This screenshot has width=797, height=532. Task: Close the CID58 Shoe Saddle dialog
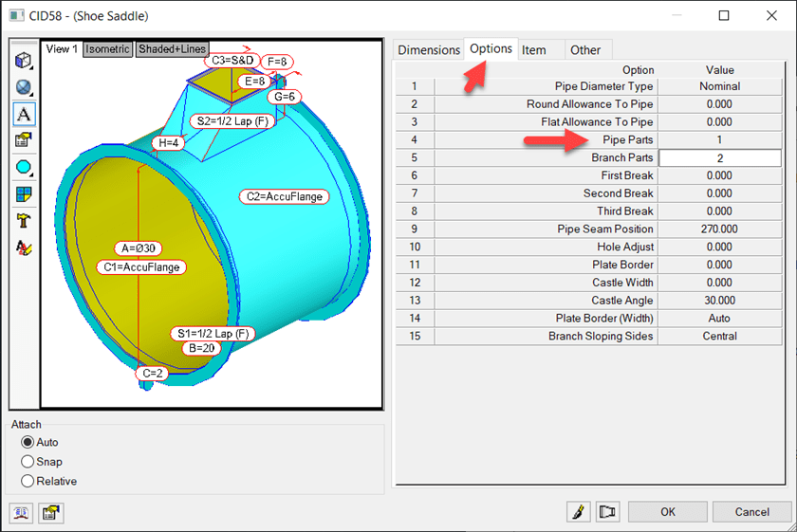tap(771, 16)
